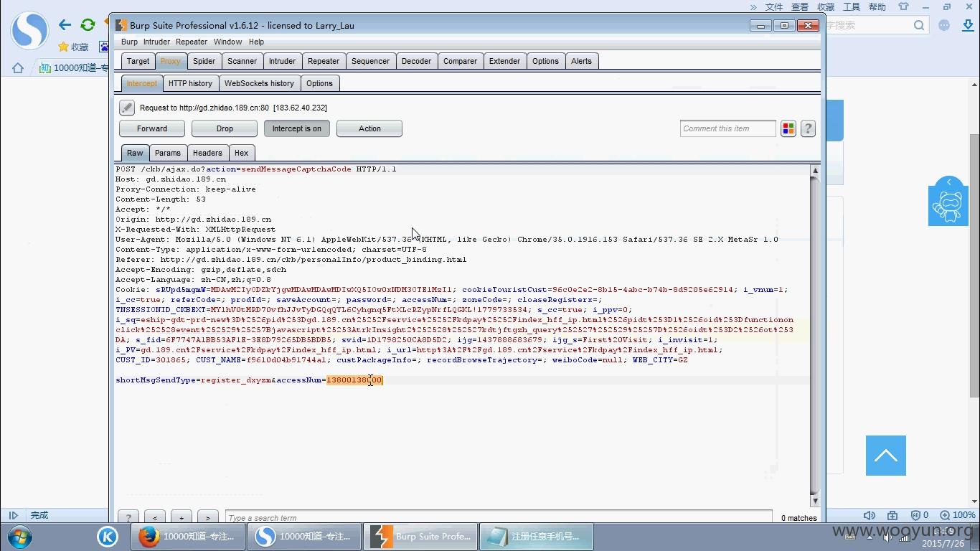Switch to the Decoder tab

click(x=416, y=61)
